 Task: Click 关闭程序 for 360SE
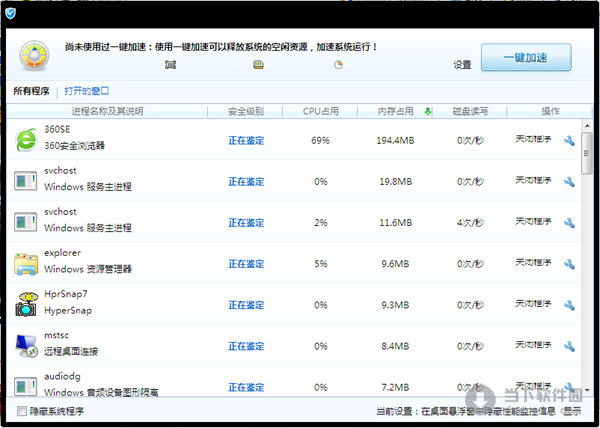coord(533,139)
